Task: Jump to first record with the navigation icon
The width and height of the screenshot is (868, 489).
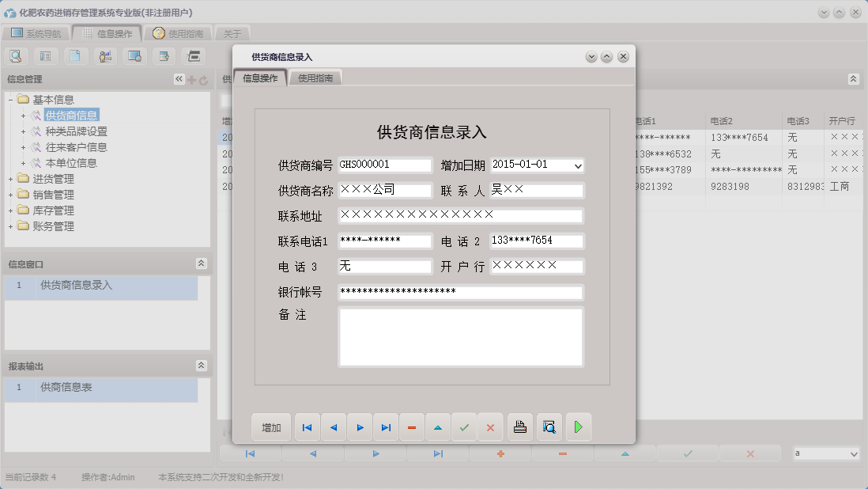Action: click(307, 427)
